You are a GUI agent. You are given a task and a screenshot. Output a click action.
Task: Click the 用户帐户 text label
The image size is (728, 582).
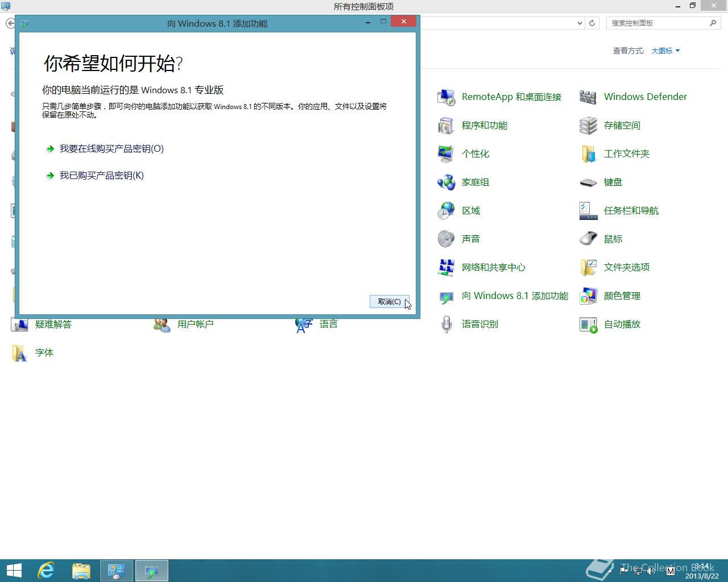pyautogui.click(x=196, y=325)
